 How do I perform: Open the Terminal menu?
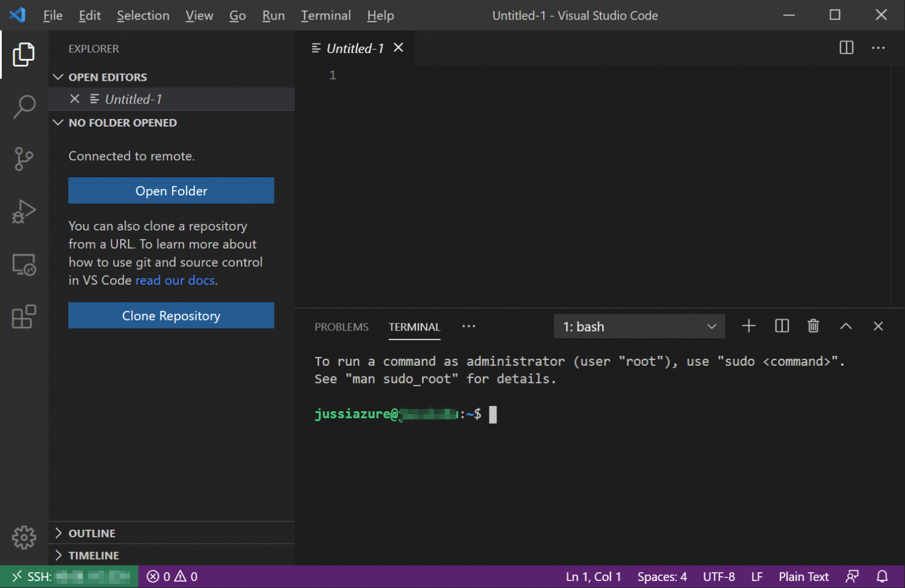[x=326, y=15]
